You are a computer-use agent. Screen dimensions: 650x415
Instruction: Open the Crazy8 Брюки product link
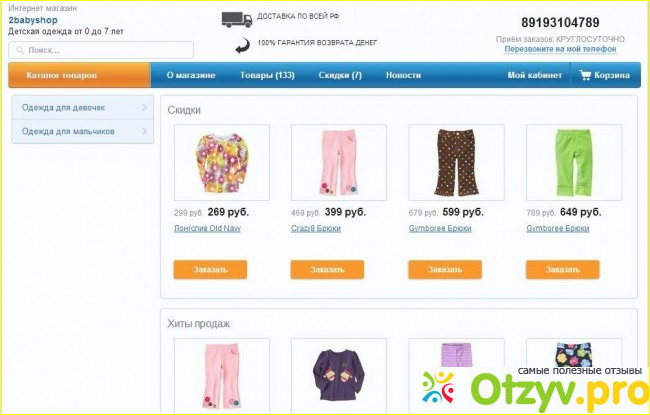point(316,228)
